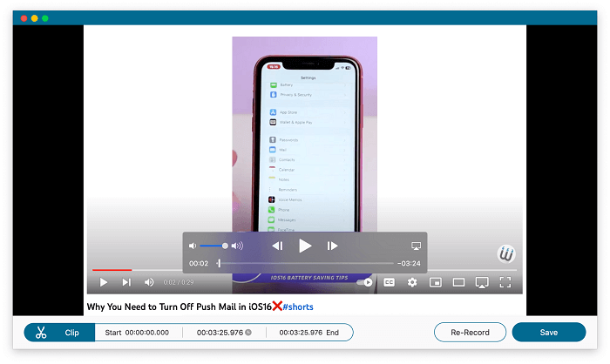Switch to YouTube theater mode
The height and width of the screenshot is (364, 610).
(x=458, y=282)
